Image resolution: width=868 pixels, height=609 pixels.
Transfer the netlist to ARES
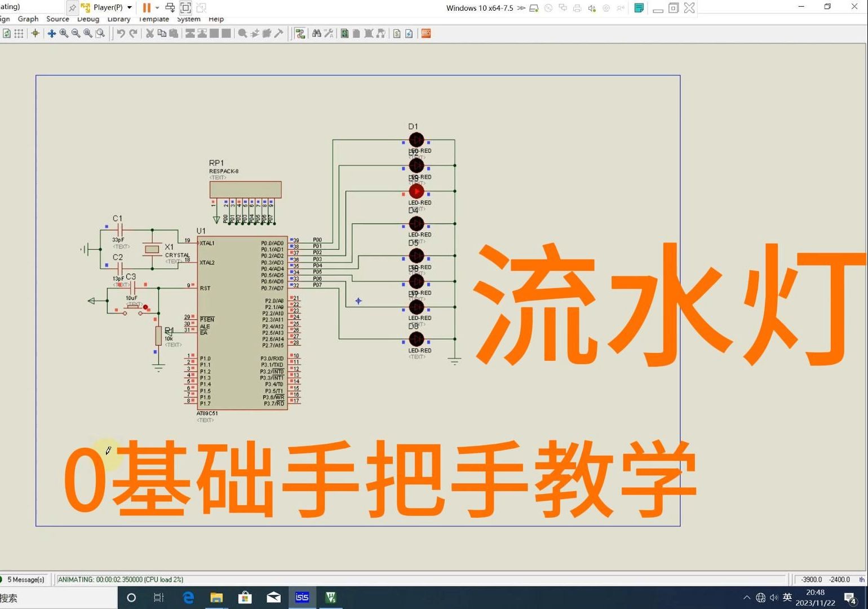[426, 33]
